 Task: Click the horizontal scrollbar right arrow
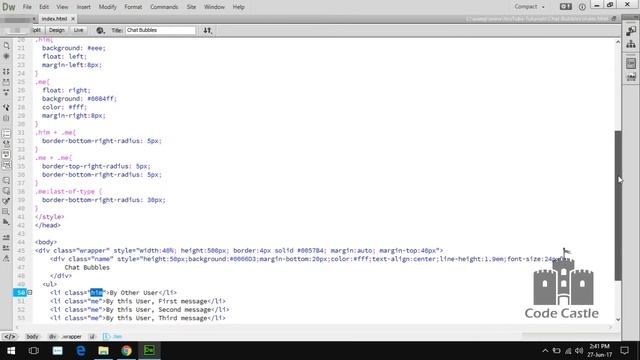611,327
